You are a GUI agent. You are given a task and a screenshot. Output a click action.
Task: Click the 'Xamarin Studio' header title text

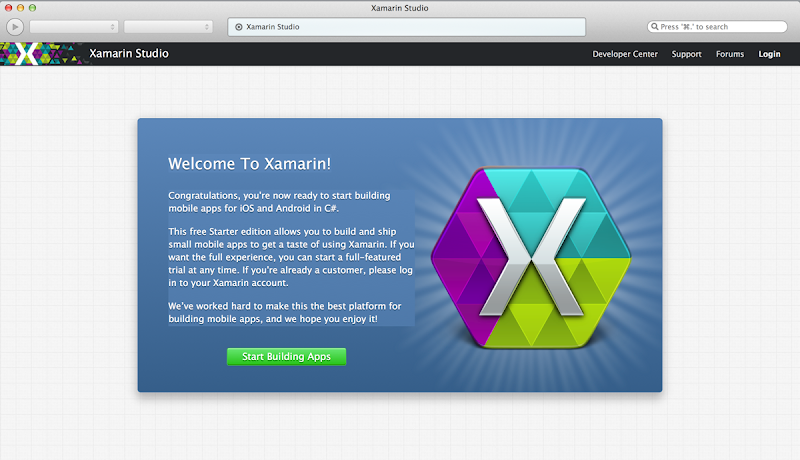point(129,54)
